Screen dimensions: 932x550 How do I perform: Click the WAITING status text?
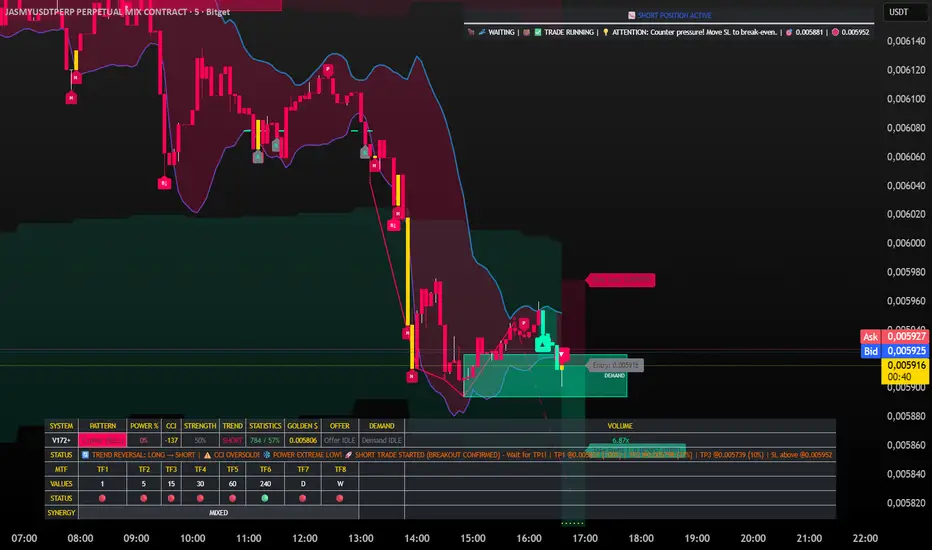pos(501,32)
